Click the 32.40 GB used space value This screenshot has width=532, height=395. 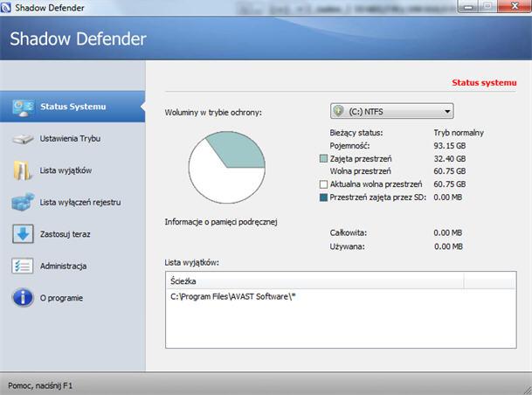pos(450,158)
